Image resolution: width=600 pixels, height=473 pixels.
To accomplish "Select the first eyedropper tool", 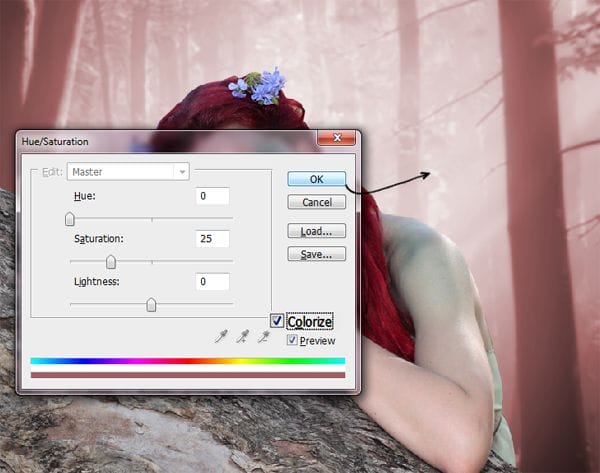I will click(x=221, y=336).
